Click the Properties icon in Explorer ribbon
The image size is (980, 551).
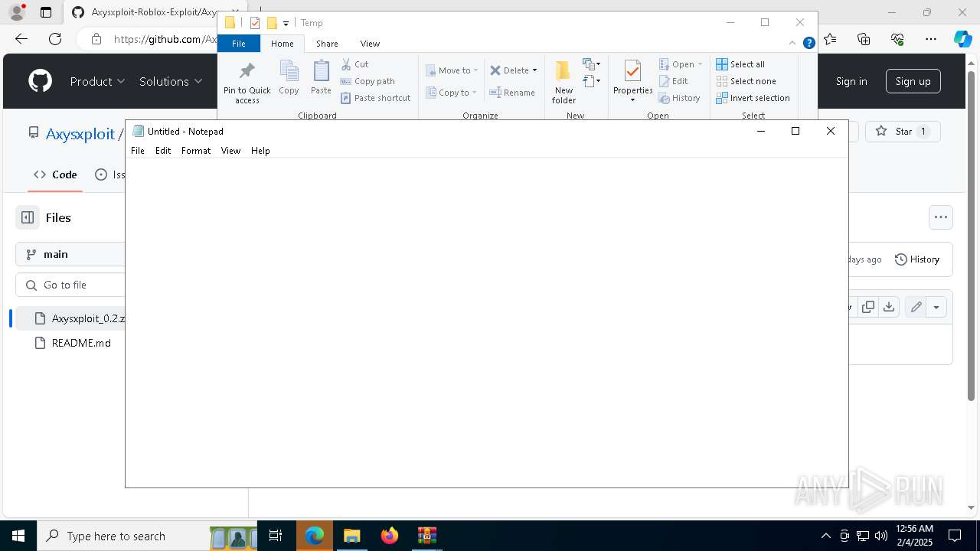pos(632,72)
